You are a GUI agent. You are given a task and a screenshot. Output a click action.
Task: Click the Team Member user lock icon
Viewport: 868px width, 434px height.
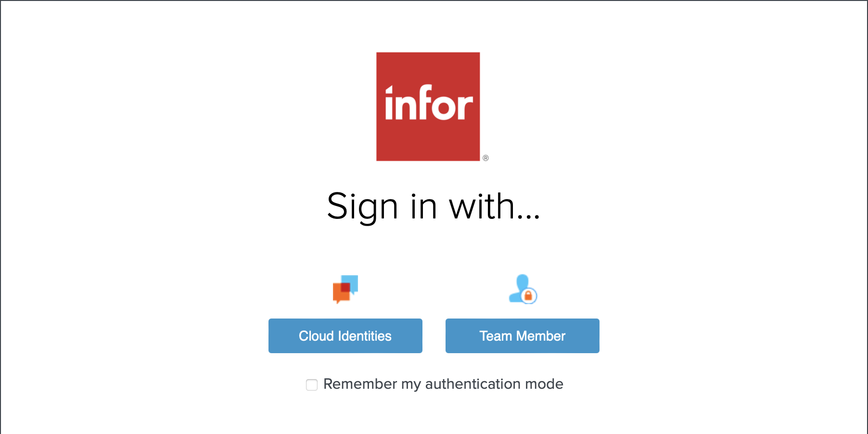[x=523, y=289]
